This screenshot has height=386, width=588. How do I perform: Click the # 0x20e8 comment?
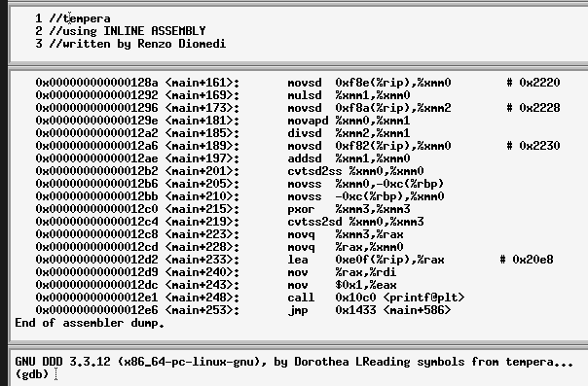[527, 260]
